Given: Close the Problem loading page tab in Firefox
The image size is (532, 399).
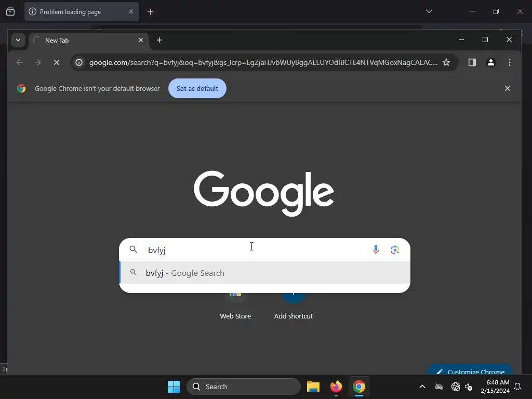Looking at the screenshot, I should (x=130, y=11).
